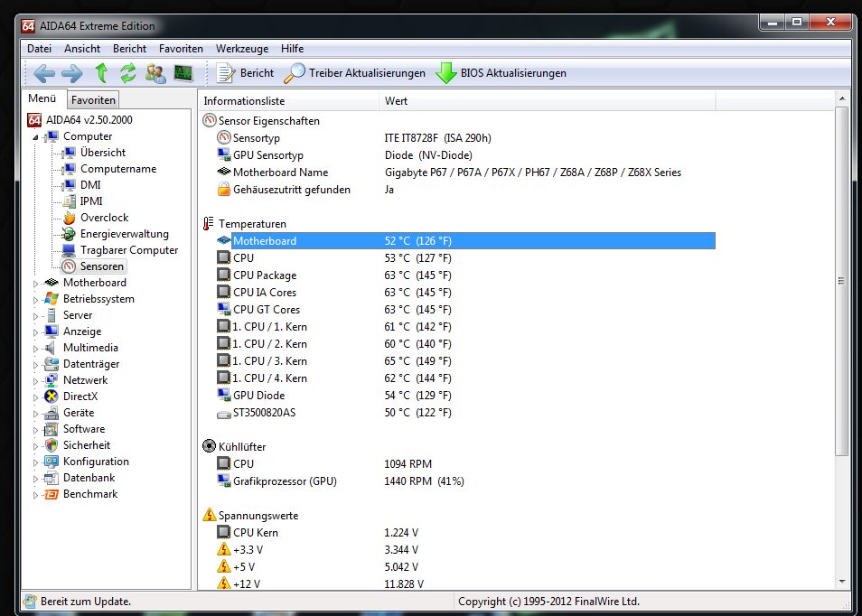Click the Sicherheit shield icon

tap(52, 445)
